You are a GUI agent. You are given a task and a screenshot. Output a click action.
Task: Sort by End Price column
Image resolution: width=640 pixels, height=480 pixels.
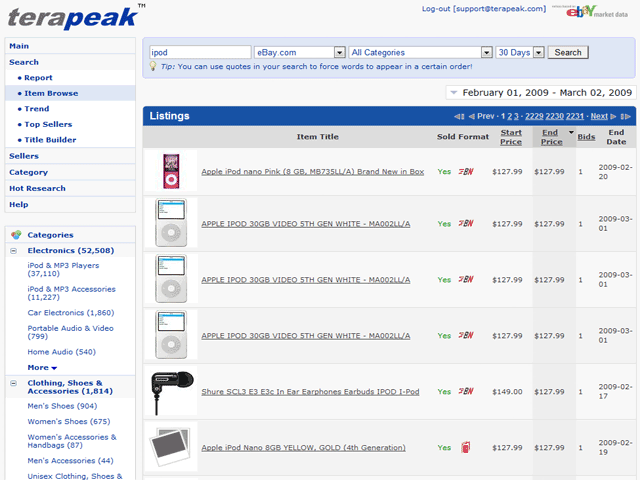pos(551,137)
